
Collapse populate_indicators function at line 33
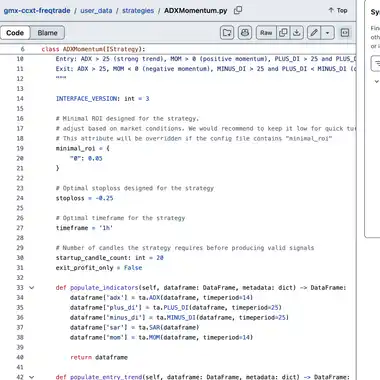32,287
